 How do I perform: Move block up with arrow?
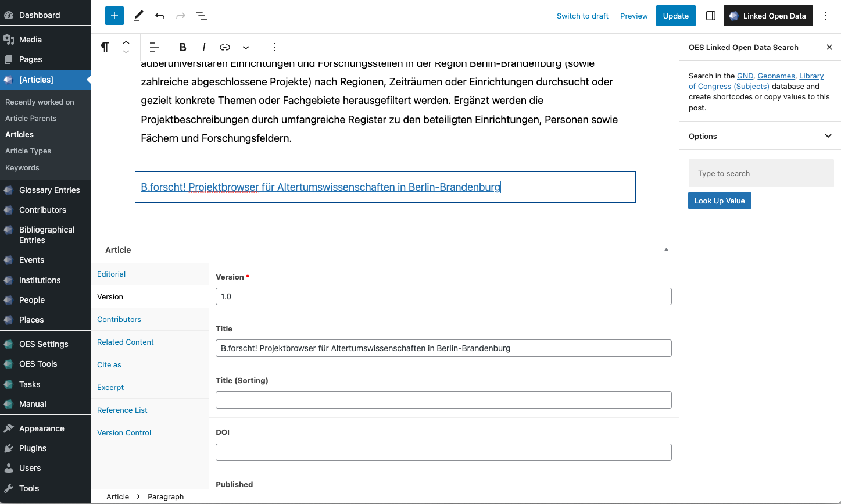[126, 42]
